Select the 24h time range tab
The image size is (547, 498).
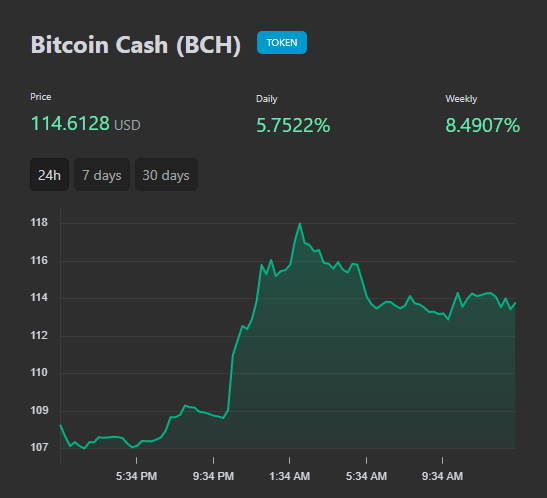(x=50, y=175)
